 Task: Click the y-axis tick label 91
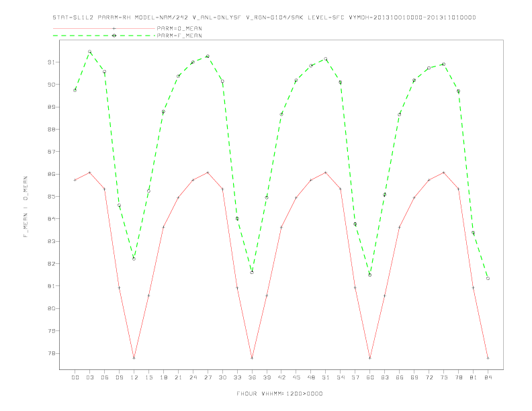coord(51,62)
